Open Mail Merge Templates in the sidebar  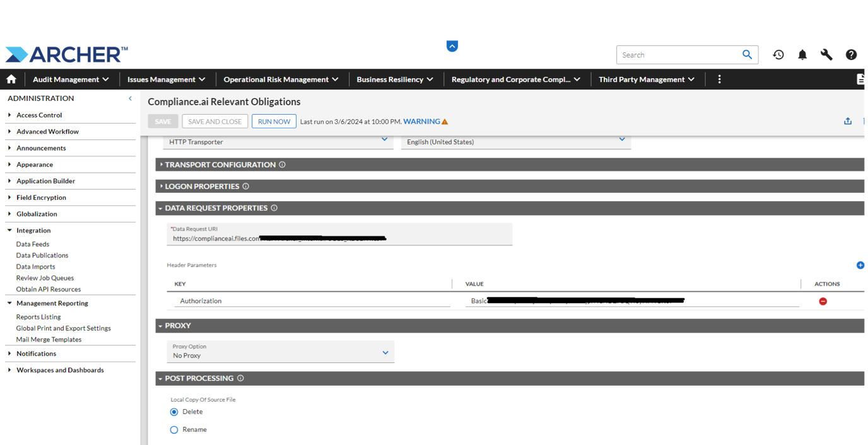[x=49, y=340]
